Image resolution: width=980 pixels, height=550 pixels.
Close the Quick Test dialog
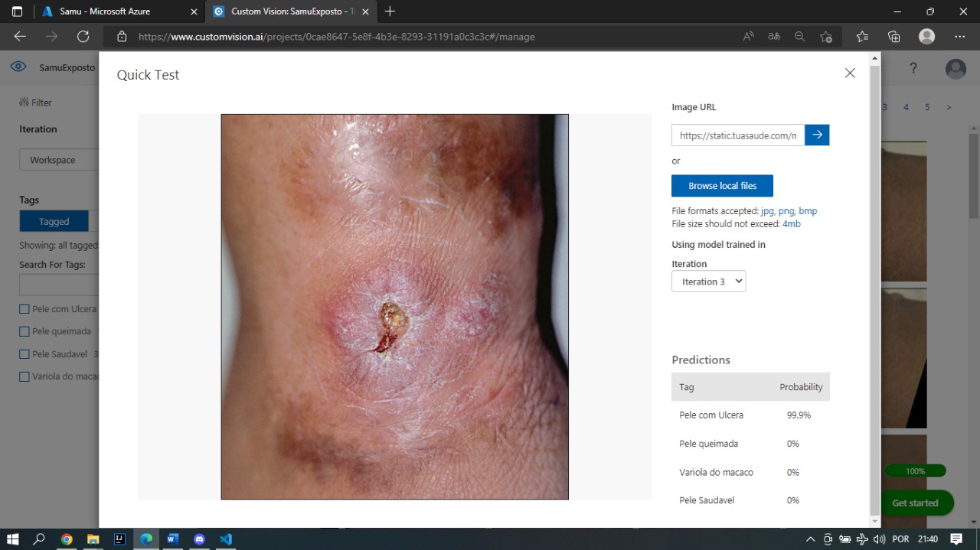point(850,73)
